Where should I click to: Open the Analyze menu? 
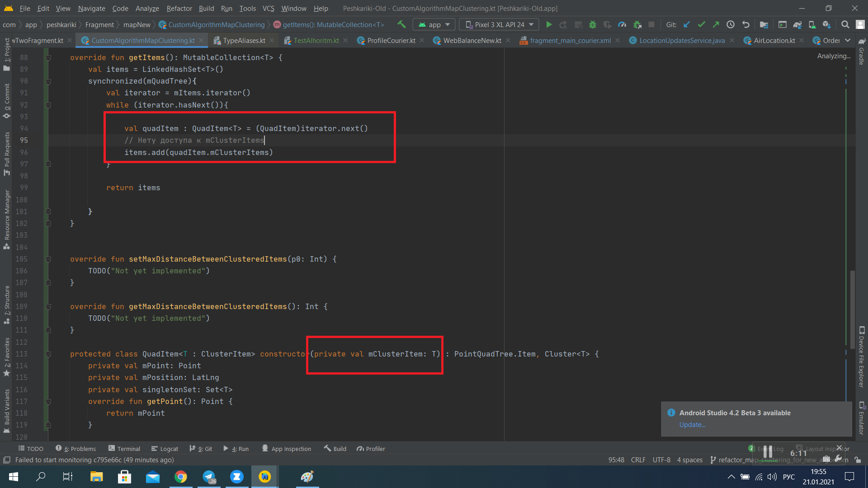click(147, 8)
